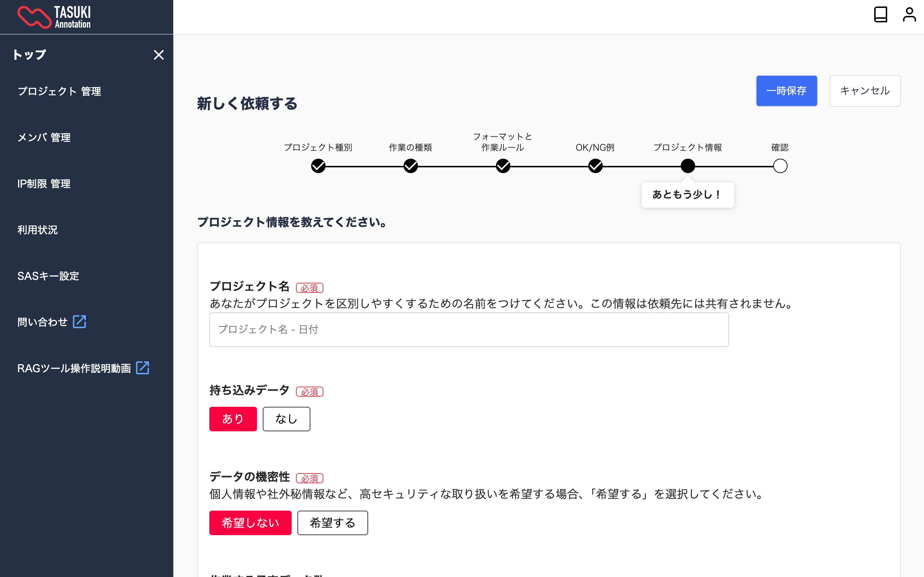924x577 pixels.
Task: Choose 希望しない for データの機密性
Action: click(250, 523)
